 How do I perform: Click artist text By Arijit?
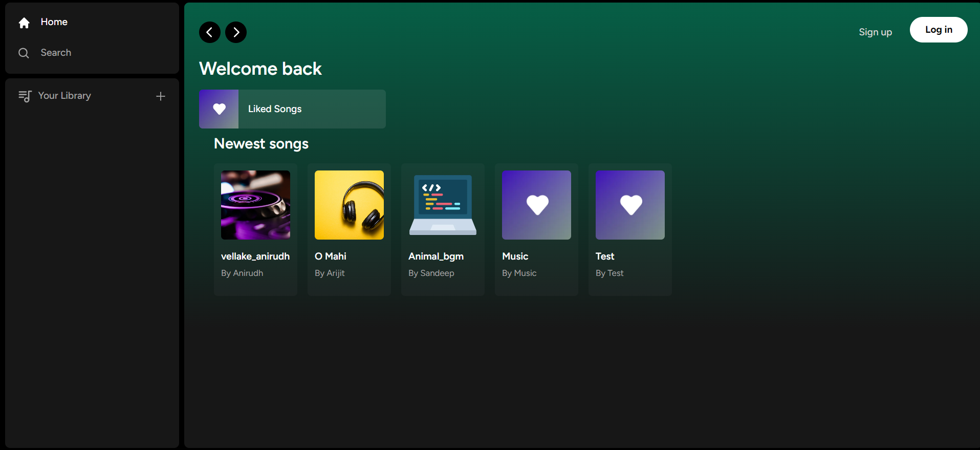330,273
